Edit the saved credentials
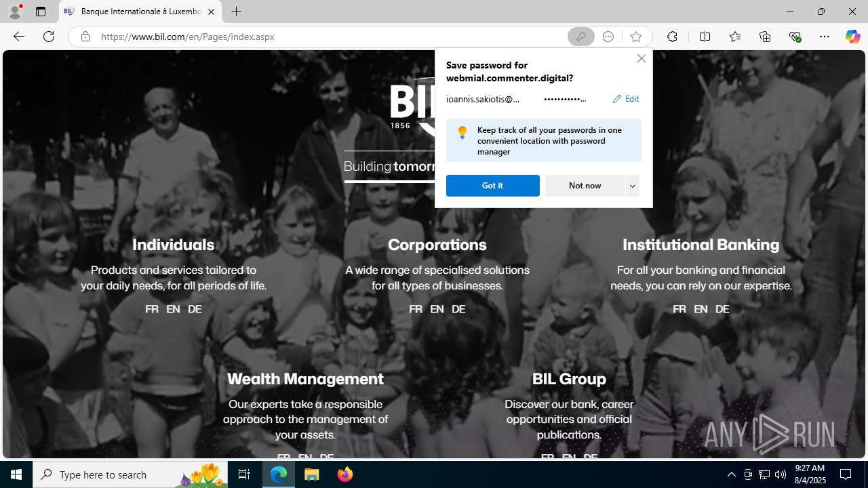Viewport: 868px width, 488px height. (625, 99)
